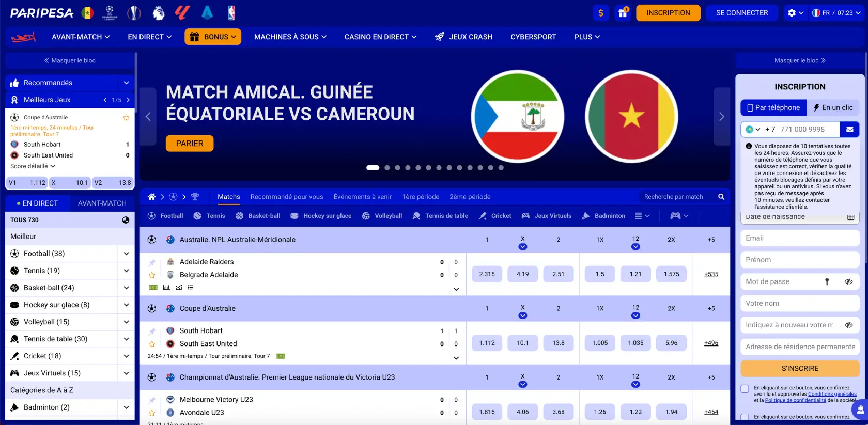Click PARIER on the banner

tap(190, 144)
